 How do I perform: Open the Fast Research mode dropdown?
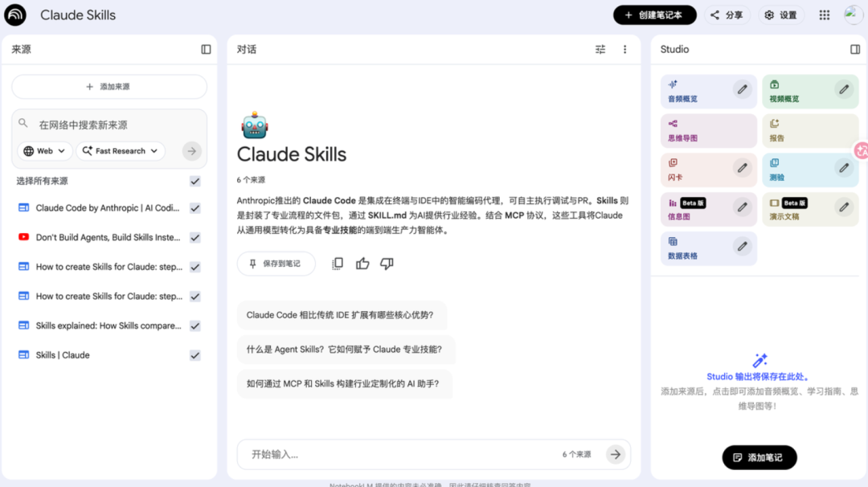[121, 151]
